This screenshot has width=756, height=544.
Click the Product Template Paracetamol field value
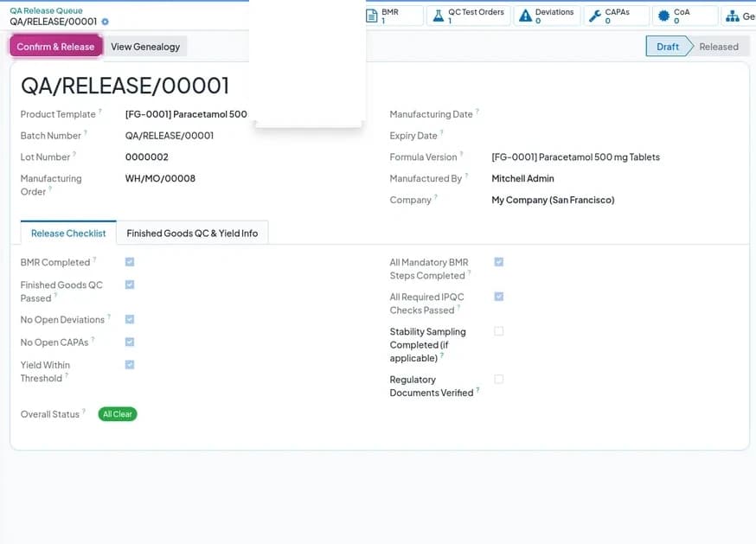click(186, 114)
